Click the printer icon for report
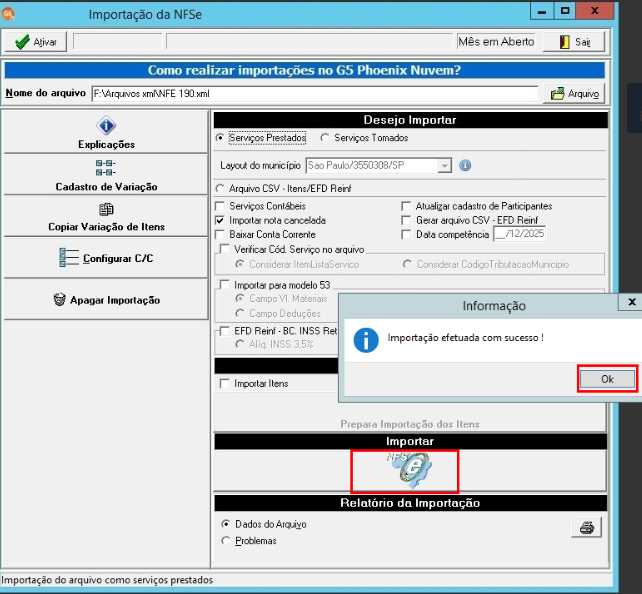This screenshot has height=594, width=642. [x=586, y=527]
